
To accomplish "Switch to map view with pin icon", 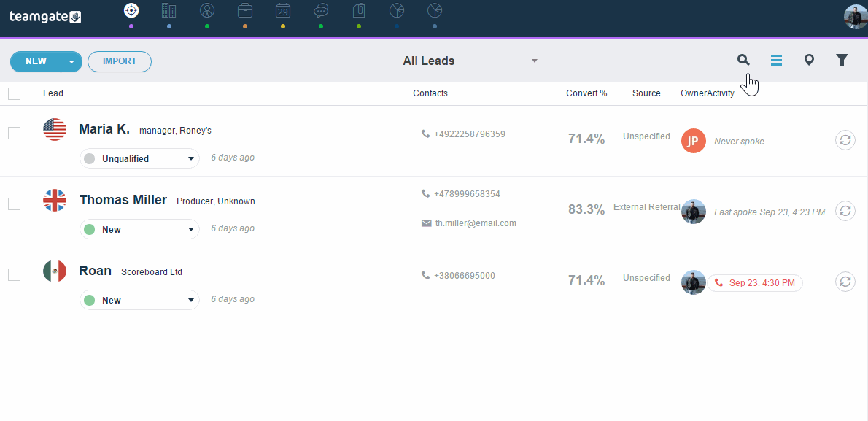I will 809,60.
